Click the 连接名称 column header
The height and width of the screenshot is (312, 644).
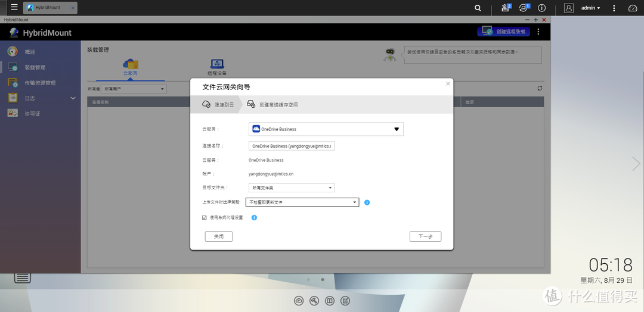(x=100, y=102)
